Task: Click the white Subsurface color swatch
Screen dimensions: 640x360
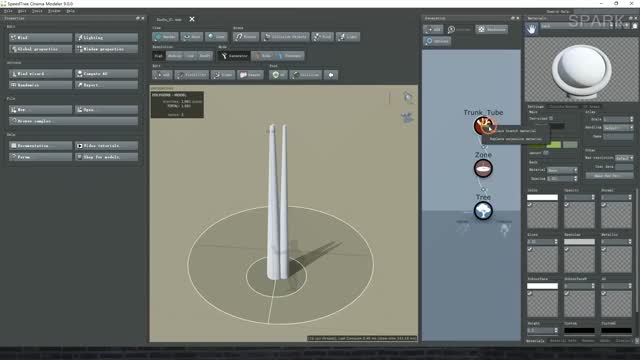Action: click(x=542, y=286)
